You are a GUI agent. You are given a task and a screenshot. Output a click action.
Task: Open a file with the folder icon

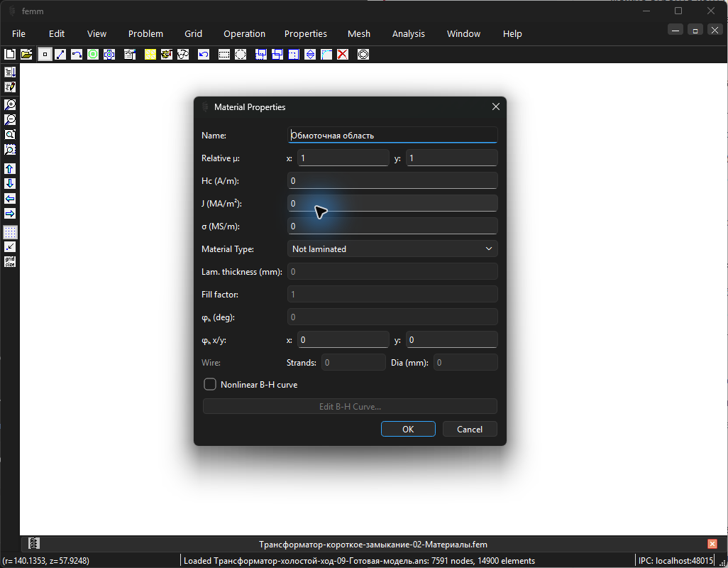point(26,55)
